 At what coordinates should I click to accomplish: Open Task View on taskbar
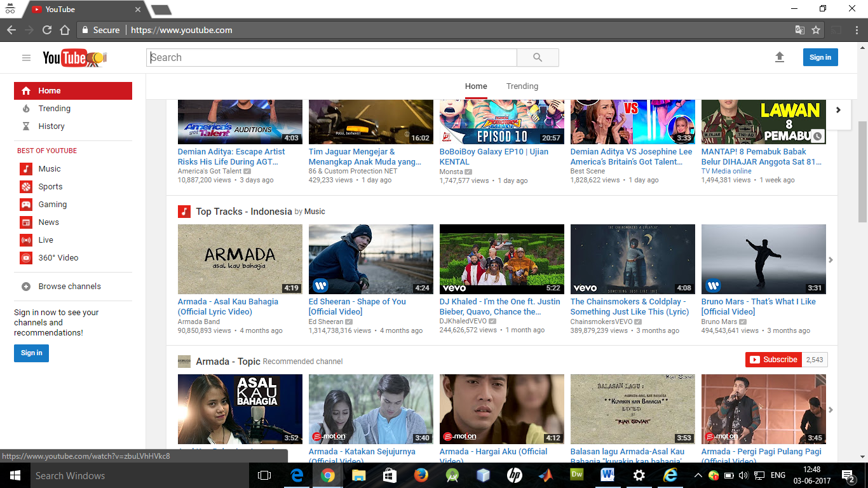(264, 475)
